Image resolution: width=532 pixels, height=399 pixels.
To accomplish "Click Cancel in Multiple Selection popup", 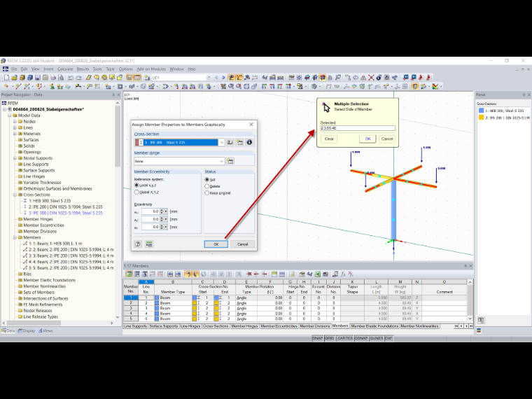I will [387, 139].
